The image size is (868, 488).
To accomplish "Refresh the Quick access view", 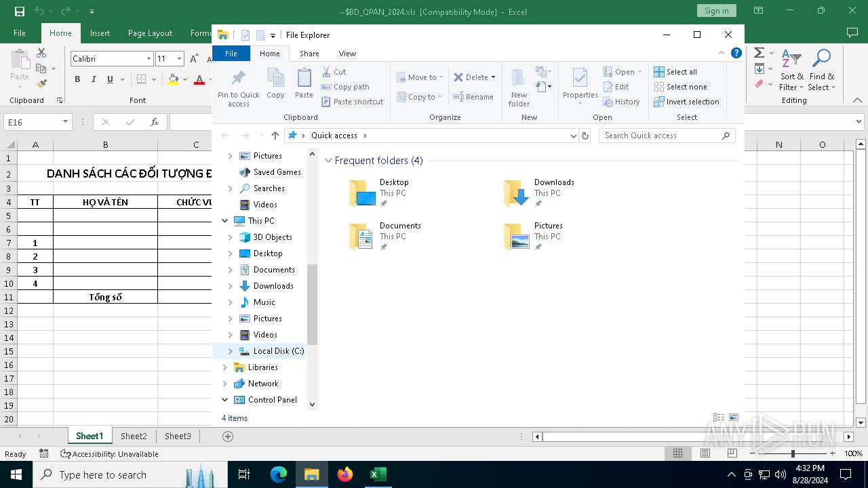I will 585,136.
